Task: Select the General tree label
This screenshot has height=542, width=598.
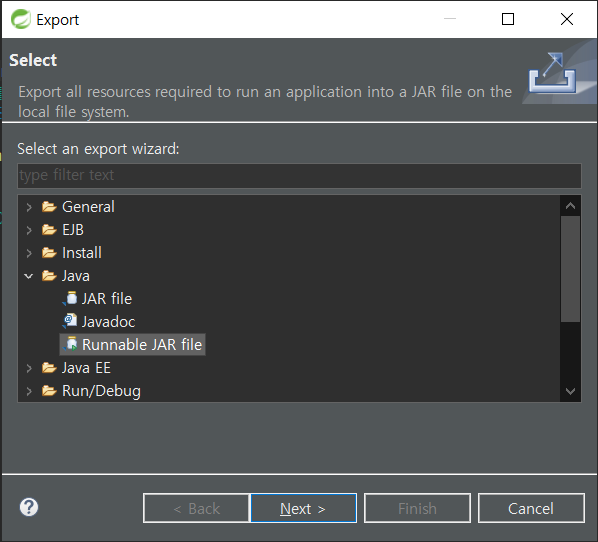Action: tap(88, 207)
